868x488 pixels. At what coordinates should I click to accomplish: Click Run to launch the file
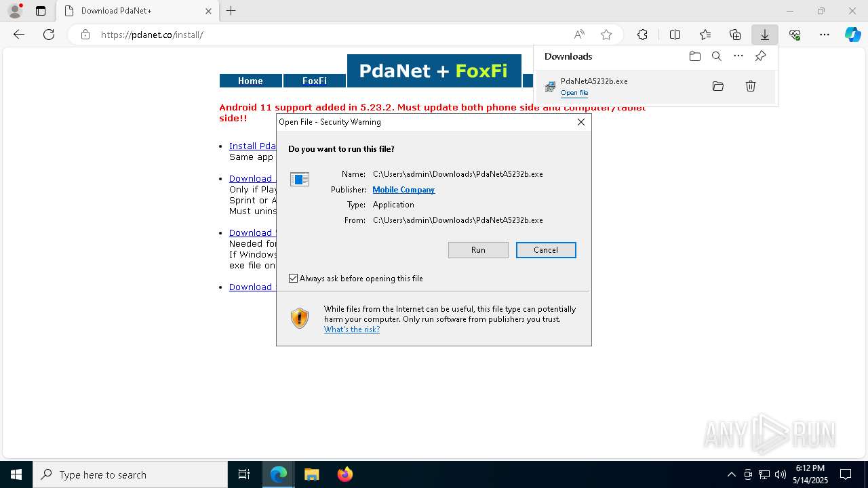pyautogui.click(x=478, y=250)
